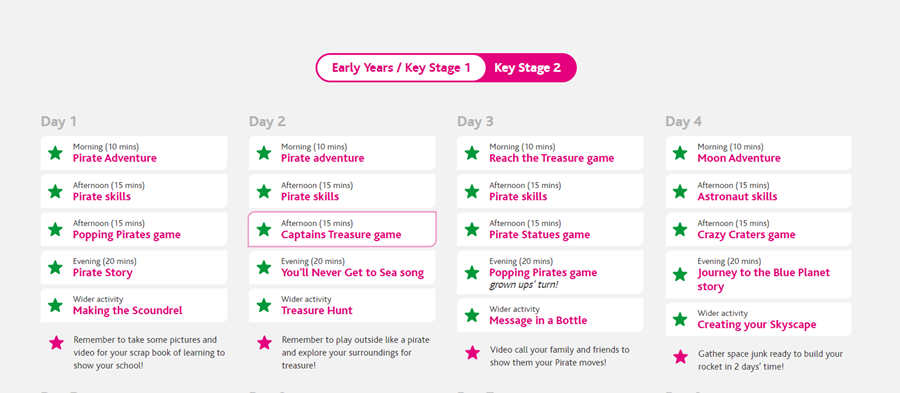Click the green star beside Pirate Adventure Day 1
This screenshot has height=393, width=900.
click(55, 153)
